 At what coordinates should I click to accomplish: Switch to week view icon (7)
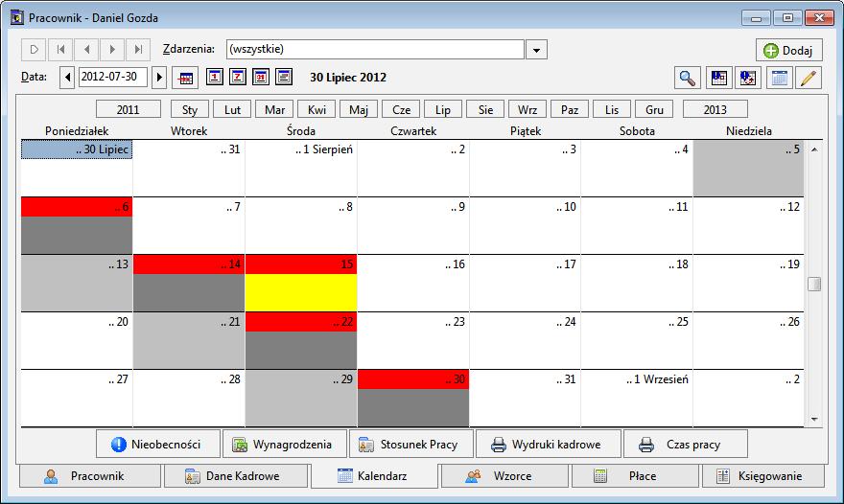238,77
